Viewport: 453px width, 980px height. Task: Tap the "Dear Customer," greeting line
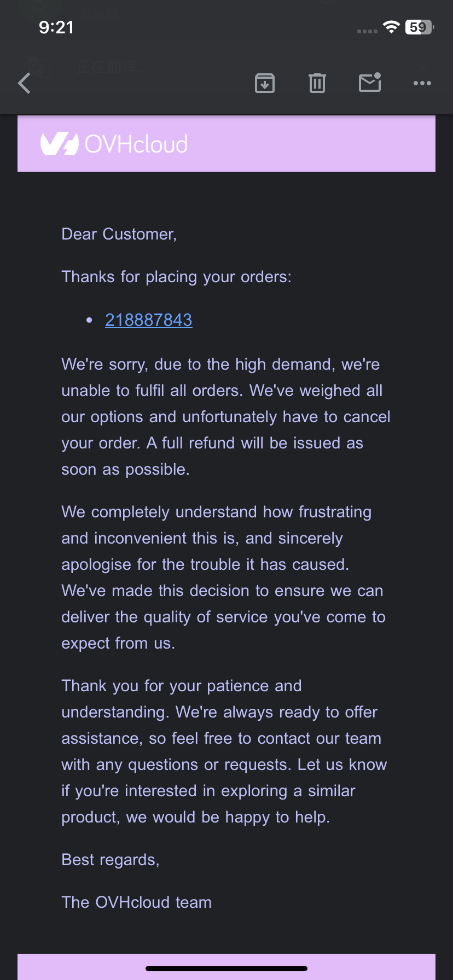coord(119,234)
